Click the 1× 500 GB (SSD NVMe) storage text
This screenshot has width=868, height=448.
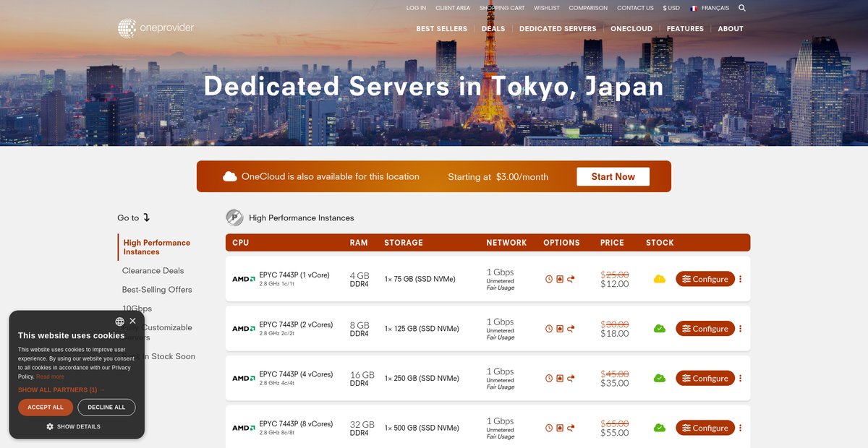pyautogui.click(x=422, y=428)
